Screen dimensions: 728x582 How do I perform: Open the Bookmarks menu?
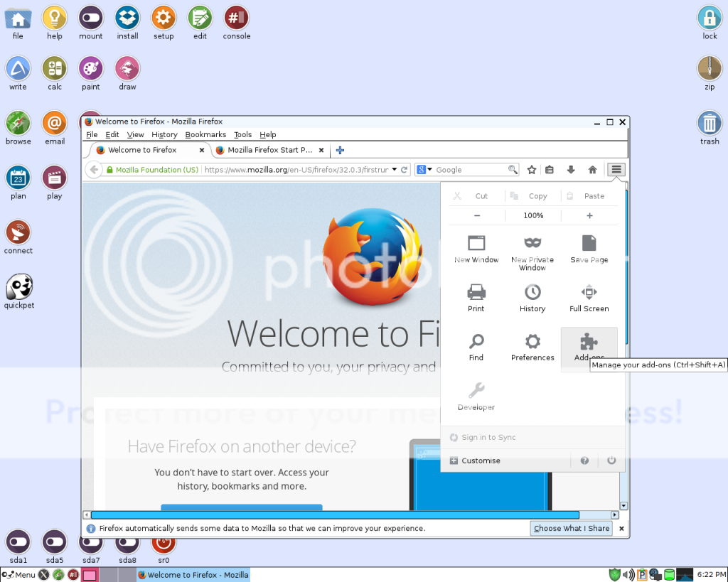(205, 134)
